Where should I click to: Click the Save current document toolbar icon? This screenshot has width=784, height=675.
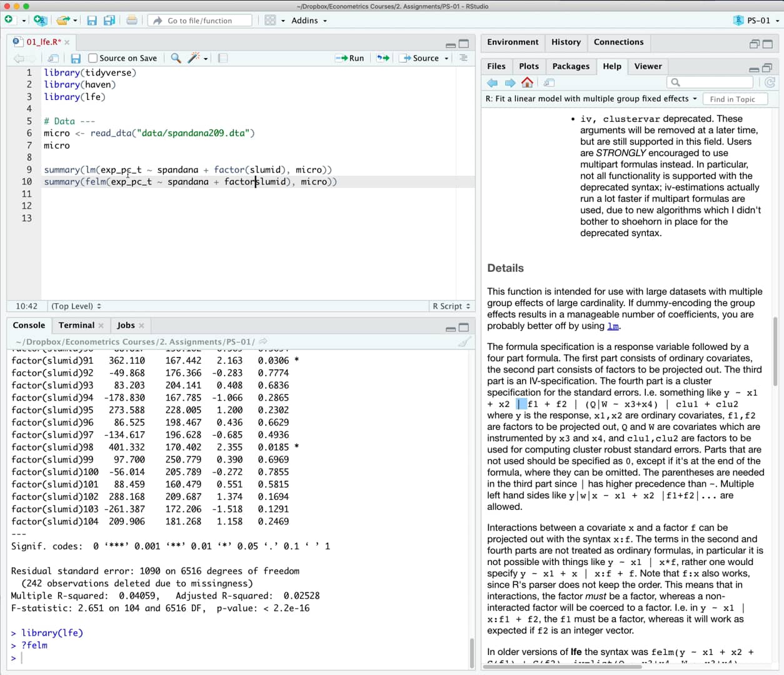tap(92, 20)
